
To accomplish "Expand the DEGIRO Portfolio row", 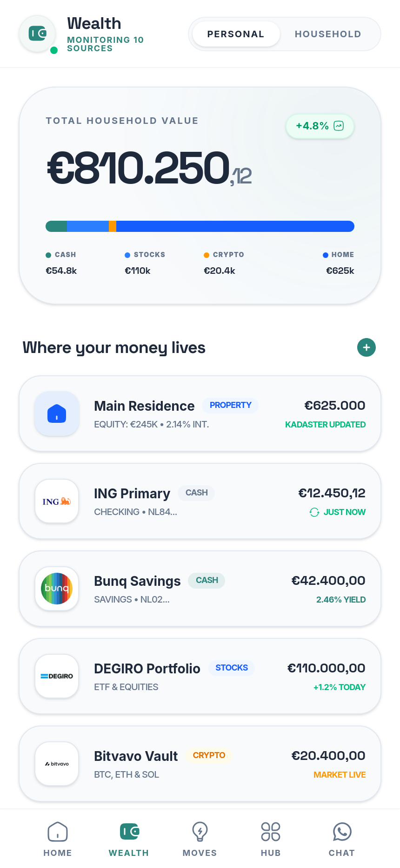I will click(200, 676).
